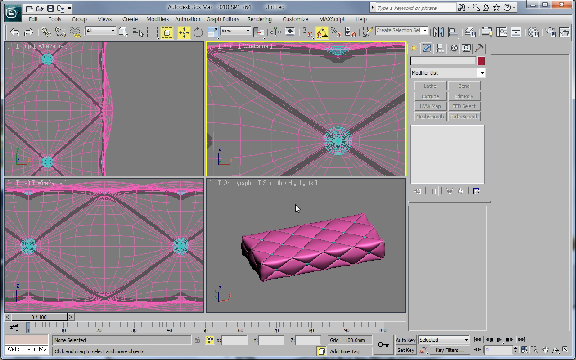Open the Rendering menu
Image resolution: width=576 pixels, height=360 pixels.
(x=259, y=19)
